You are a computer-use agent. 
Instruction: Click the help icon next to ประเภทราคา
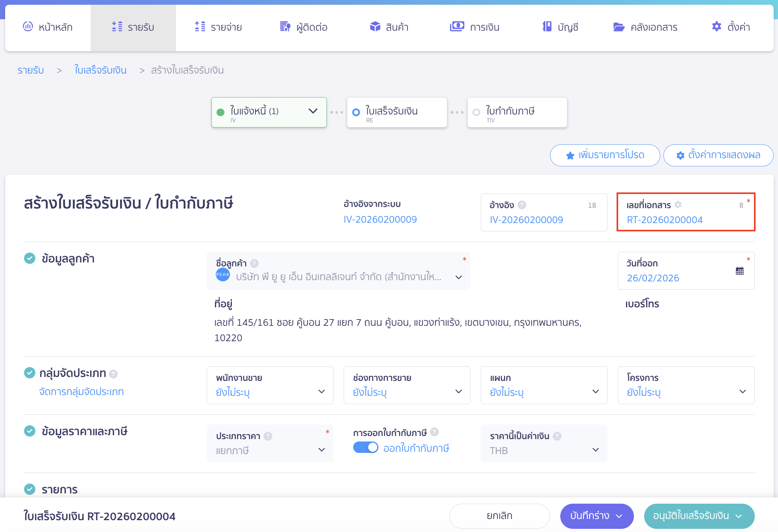[x=268, y=436]
